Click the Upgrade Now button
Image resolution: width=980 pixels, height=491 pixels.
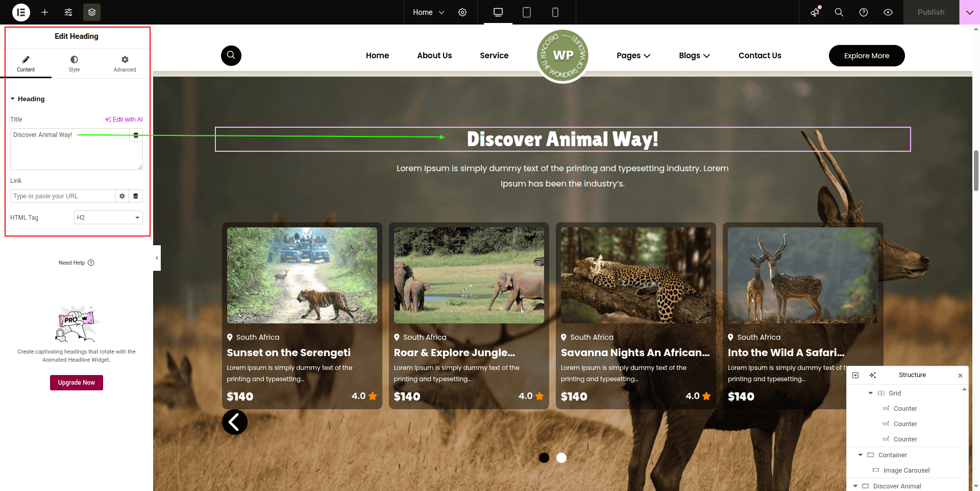pyautogui.click(x=77, y=383)
